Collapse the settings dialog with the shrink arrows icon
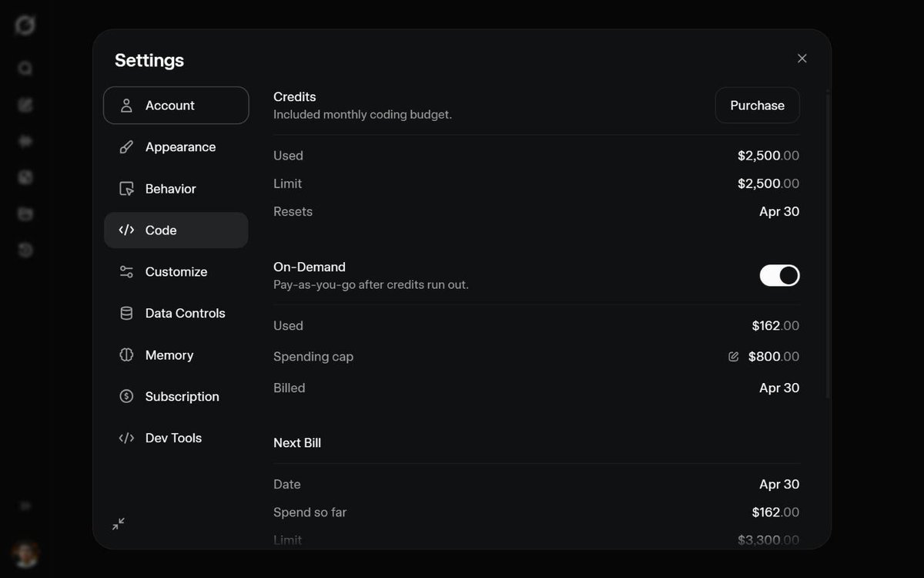The height and width of the screenshot is (578, 924). (119, 524)
